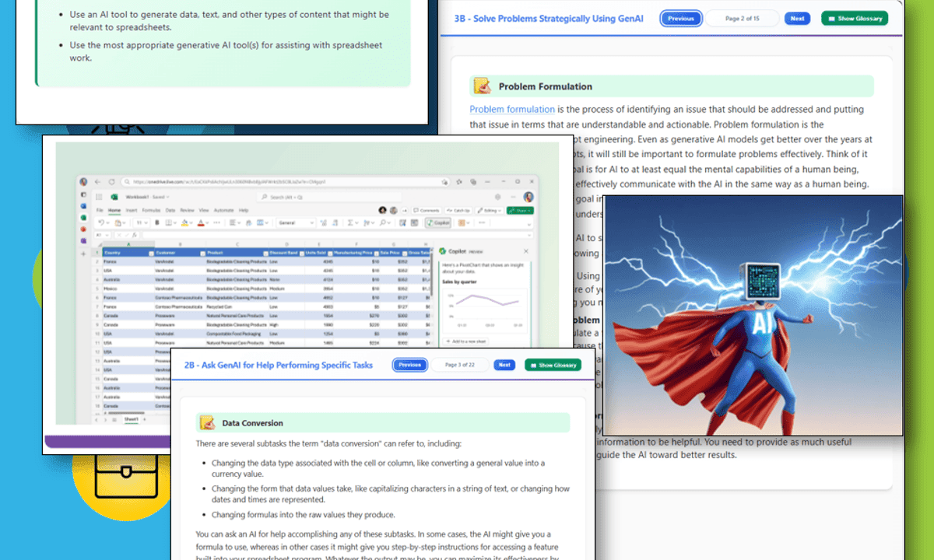Viewport: 934px width, 560px height.
Task: Click the notepad icon beside Problem Formulation
Action: 482,86
